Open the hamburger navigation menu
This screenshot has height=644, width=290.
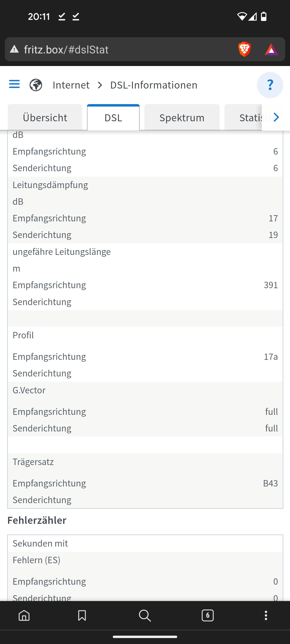point(15,84)
